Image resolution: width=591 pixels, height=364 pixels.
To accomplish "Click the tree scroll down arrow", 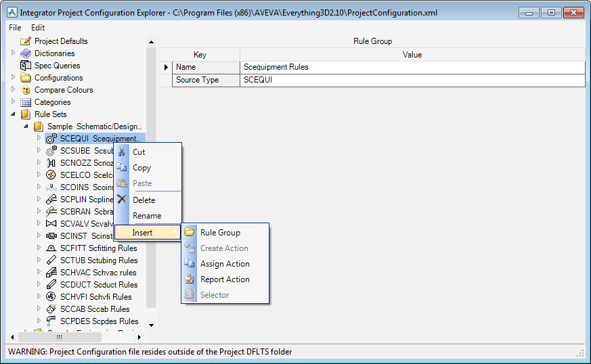I will [151, 325].
